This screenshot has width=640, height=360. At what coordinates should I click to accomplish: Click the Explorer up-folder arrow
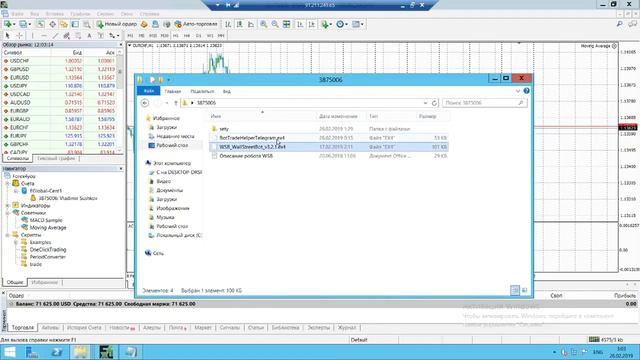(176, 103)
